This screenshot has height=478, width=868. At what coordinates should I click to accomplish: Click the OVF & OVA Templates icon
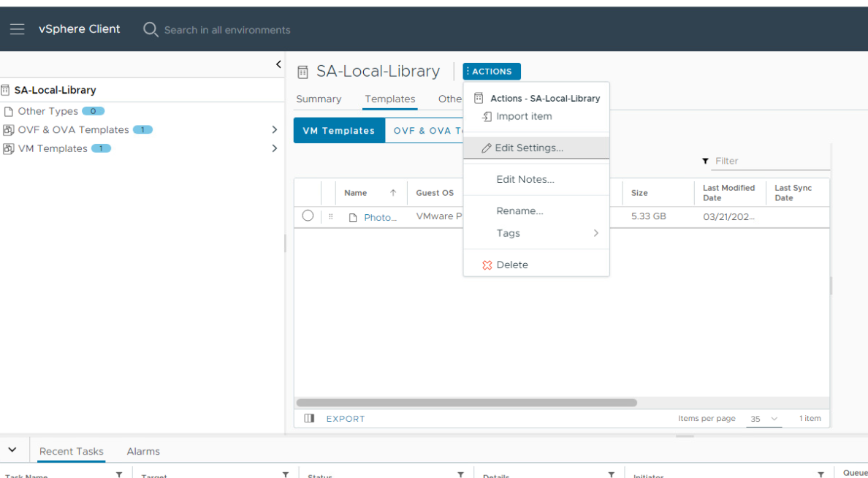[x=8, y=130]
